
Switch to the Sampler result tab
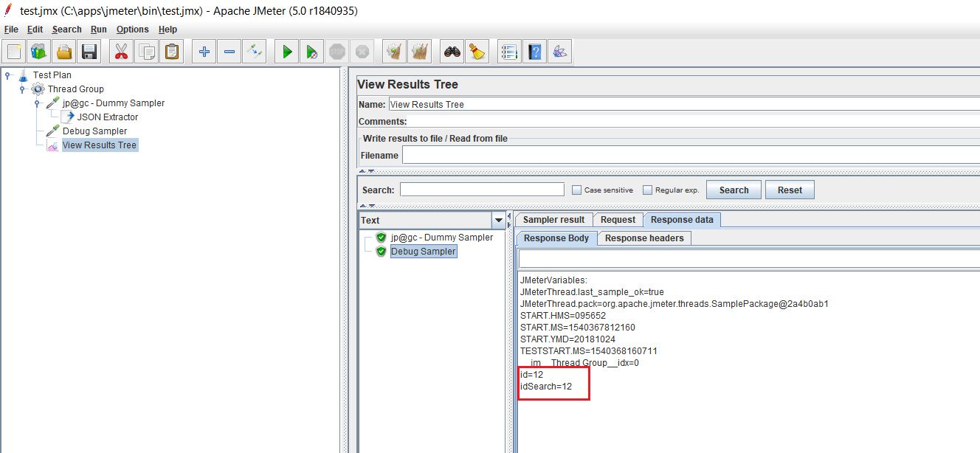pyautogui.click(x=553, y=219)
